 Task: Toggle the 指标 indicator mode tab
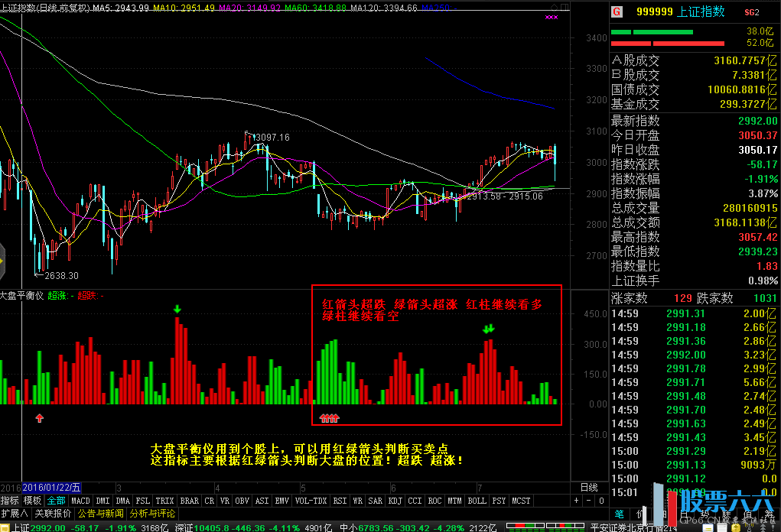10,501
